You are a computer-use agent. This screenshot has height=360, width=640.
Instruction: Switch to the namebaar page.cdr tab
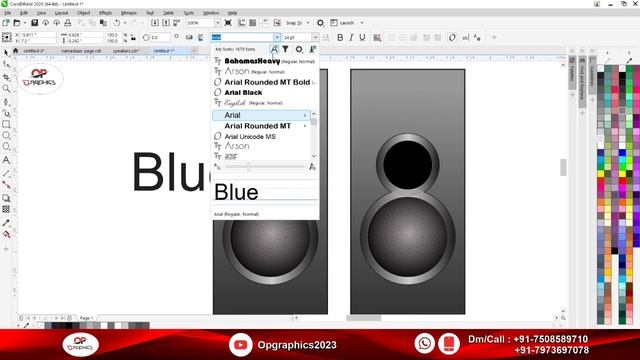pos(81,51)
